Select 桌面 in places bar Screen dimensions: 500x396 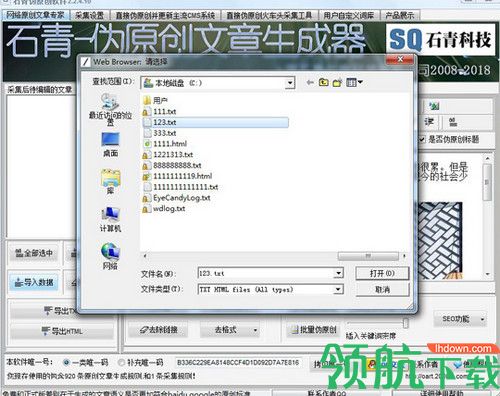click(x=110, y=145)
